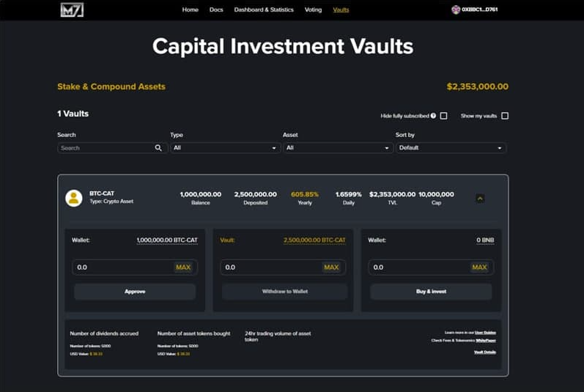
Task: Enable Show my vaults checkbox
Action: pyautogui.click(x=505, y=116)
